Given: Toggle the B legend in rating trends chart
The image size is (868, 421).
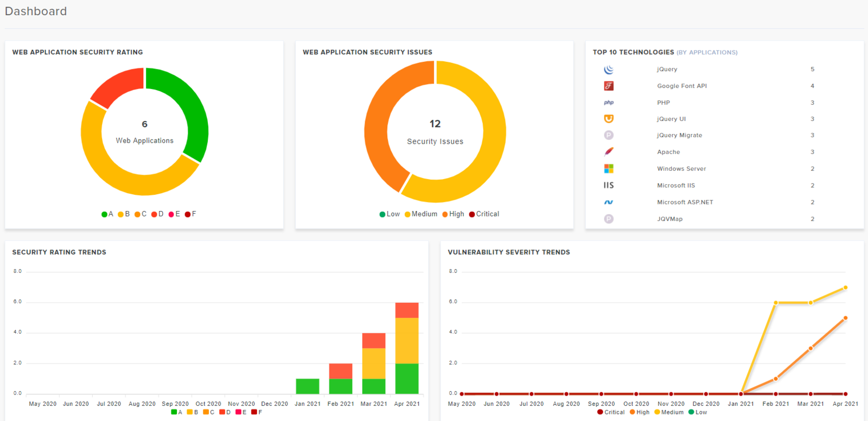Looking at the screenshot, I should tap(193, 412).
